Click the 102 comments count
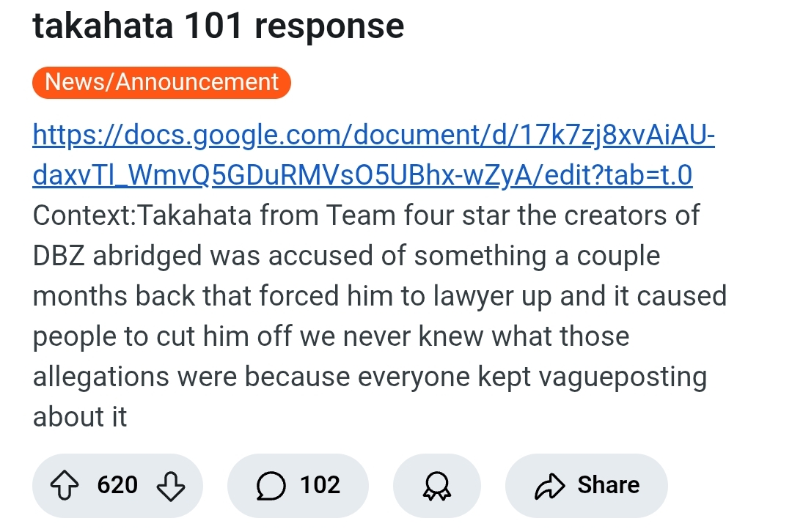The height and width of the screenshot is (532, 792). [320, 485]
